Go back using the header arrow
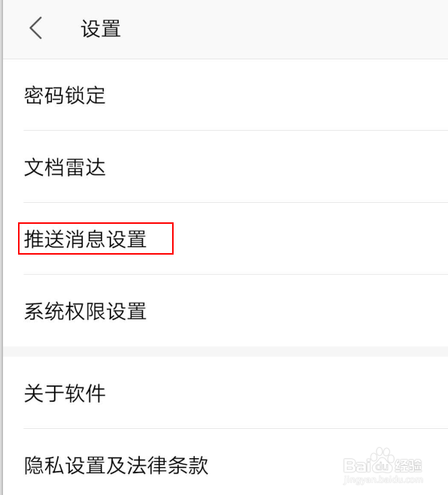 coord(35,28)
